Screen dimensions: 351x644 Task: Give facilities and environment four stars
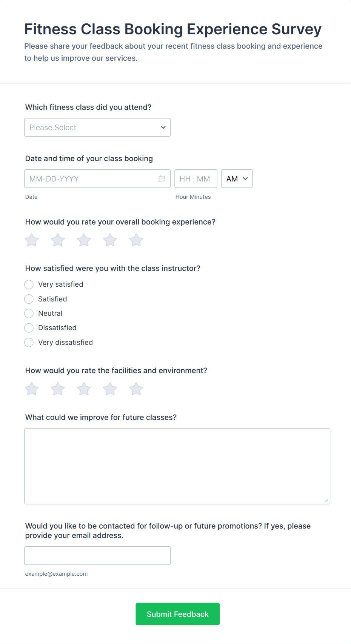(x=110, y=389)
